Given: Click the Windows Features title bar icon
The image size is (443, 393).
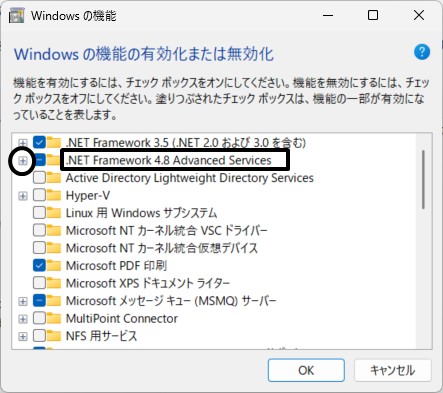Looking at the screenshot, I should [16, 16].
